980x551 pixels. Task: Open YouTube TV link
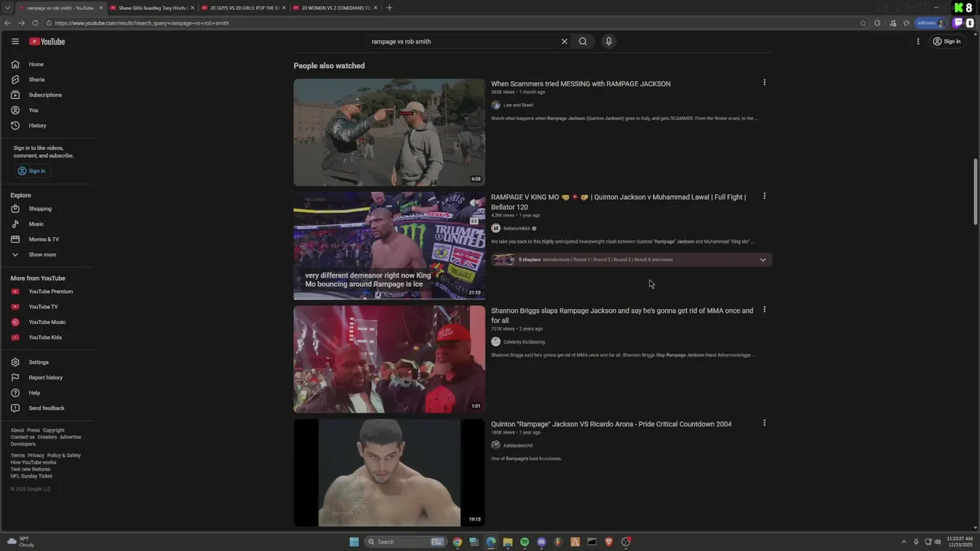pyautogui.click(x=43, y=307)
